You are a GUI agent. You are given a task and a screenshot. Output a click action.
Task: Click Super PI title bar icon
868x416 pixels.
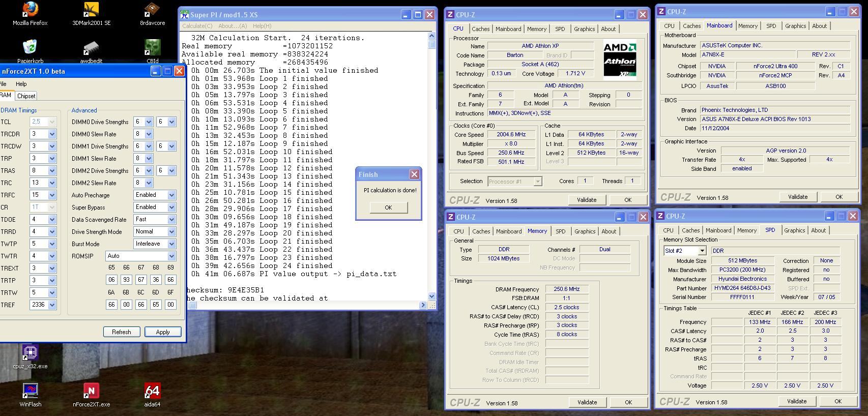click(x=185, y=14)
